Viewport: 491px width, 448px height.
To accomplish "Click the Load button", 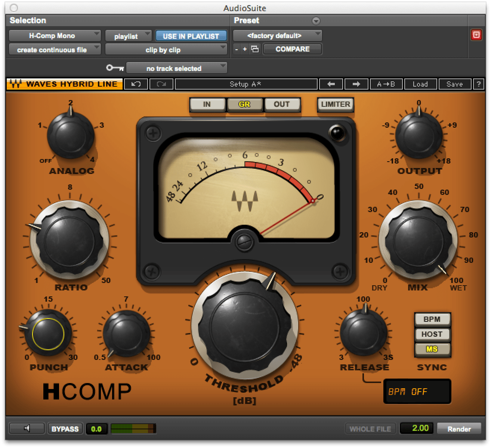I will tap(420, 84).
